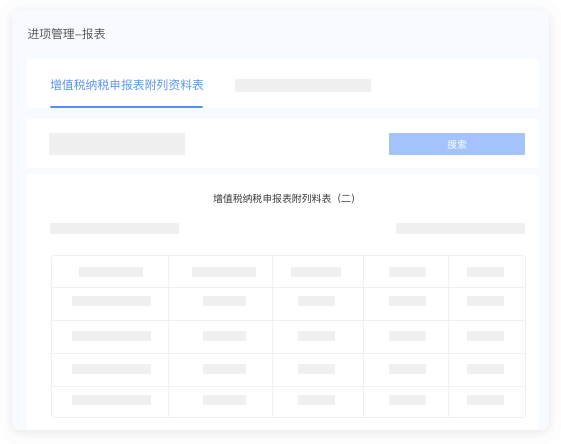Viewport: 561px width, 444px height.
Task: Select the third column header cell
Action: point(318,272)
